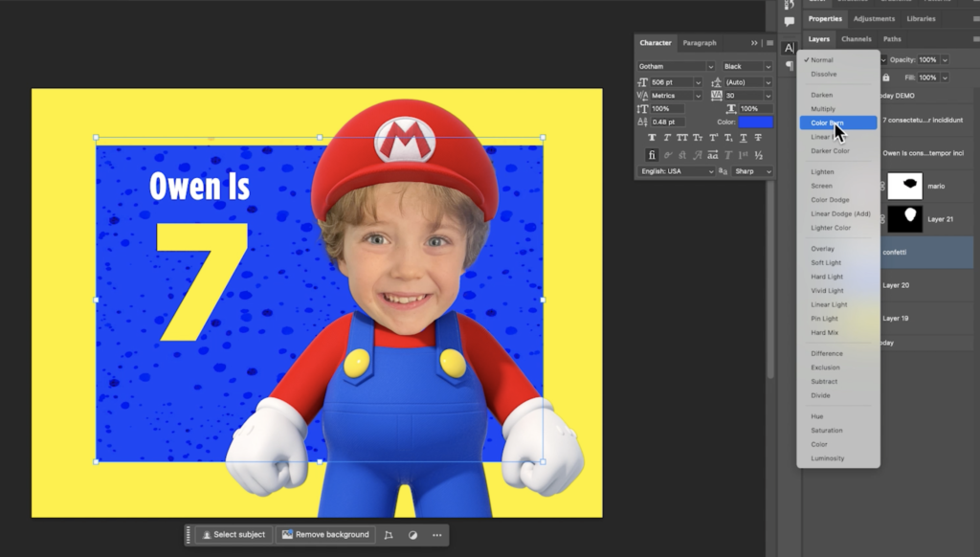Toggle discretionary ligatures (st) button
Viewport: 980px width, 557px height.
point(682,155)
